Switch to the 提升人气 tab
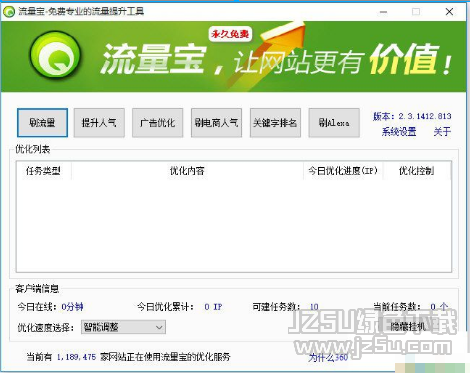 [x=99, y=123]
